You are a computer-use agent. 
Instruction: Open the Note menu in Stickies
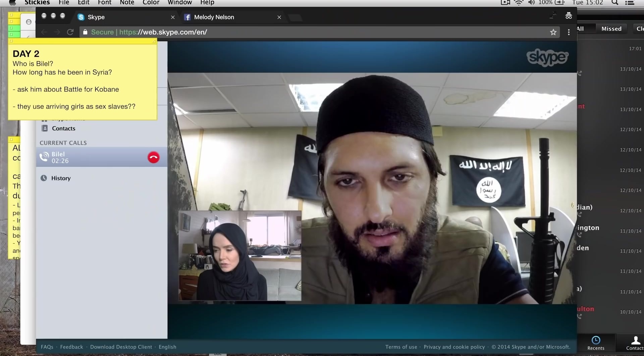point(127,3)
